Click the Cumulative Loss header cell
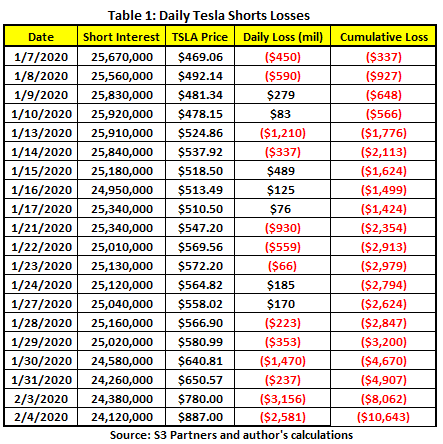Image resolution: width=443 pixels, height=444 pixels. [x=383, y=36]
